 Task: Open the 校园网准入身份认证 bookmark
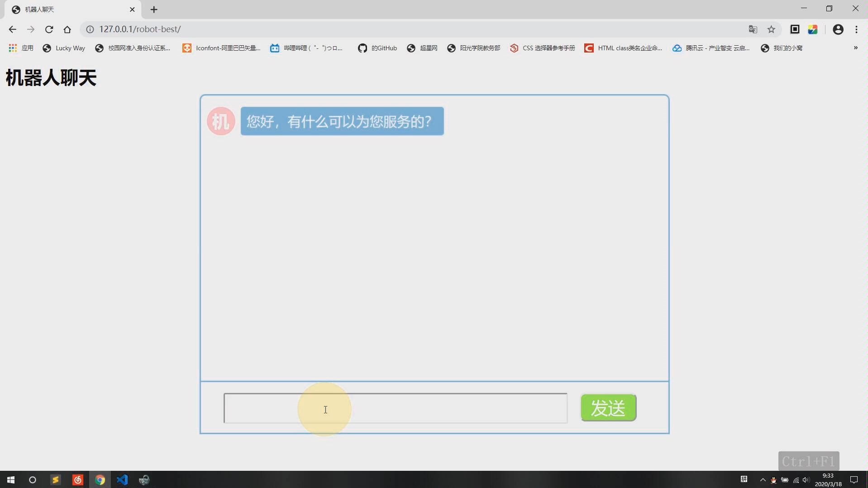point(133,48)
